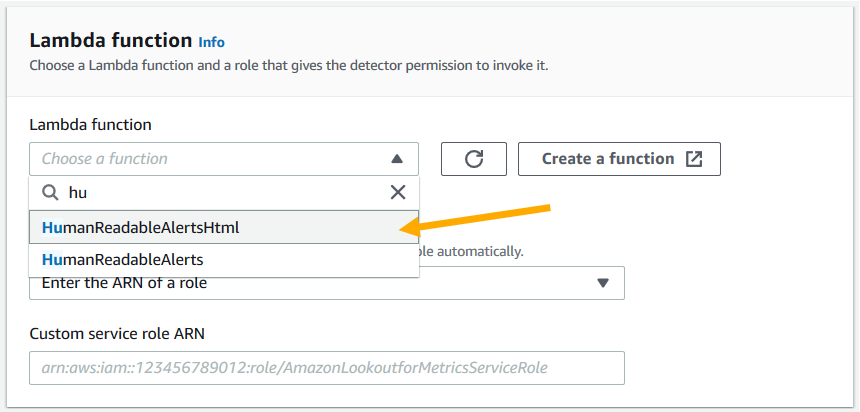This screenshot has width=860, height=412.
Task: Focus the Custom service role ARN field
Action: point(327,368)
